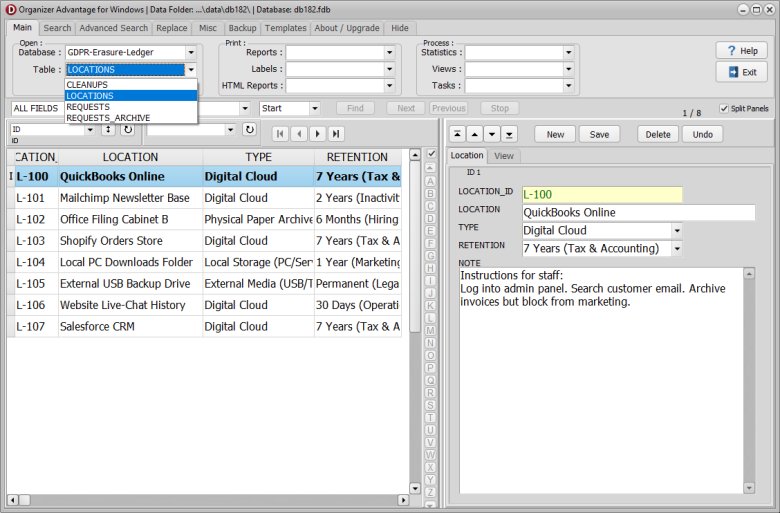This screenshot has width=780, height=513.
Task: Click the sort order toggle icon beside ID field
Action: tap(108, 129)
